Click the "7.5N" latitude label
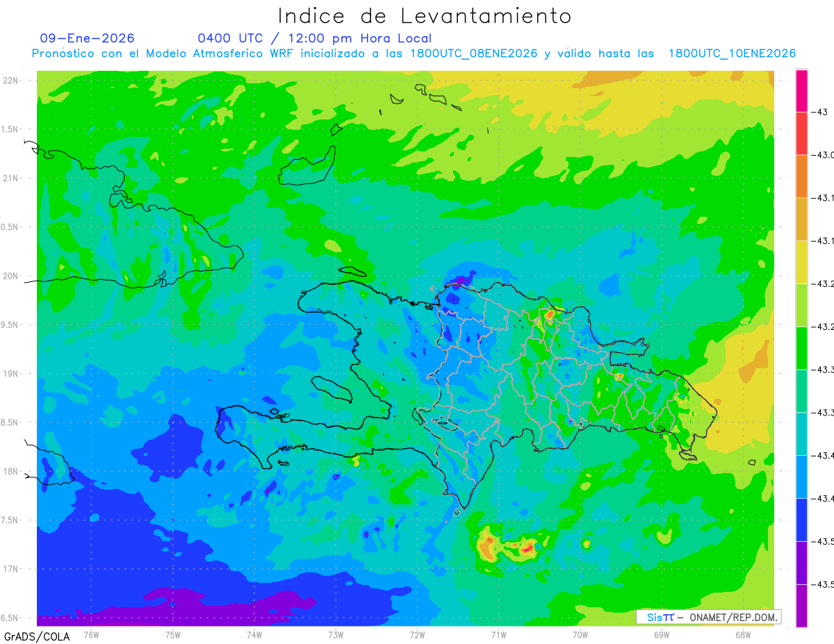834x644 pixels. point(10,520)
